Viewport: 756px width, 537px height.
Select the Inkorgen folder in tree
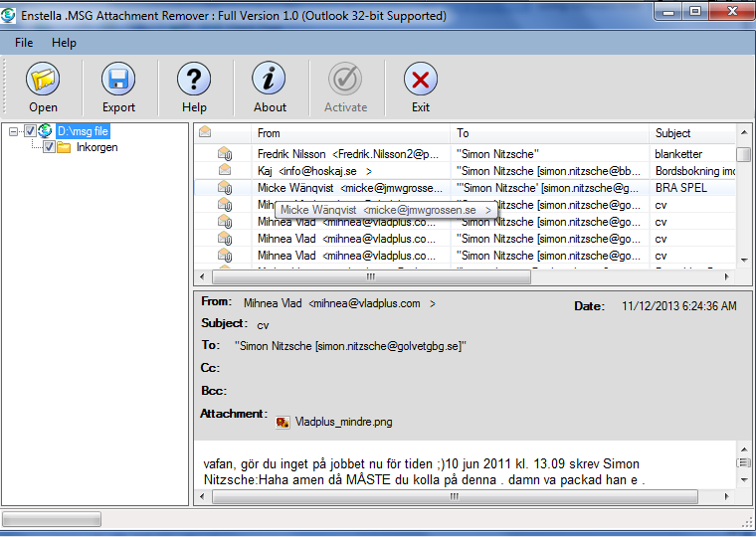pos(96,147)
